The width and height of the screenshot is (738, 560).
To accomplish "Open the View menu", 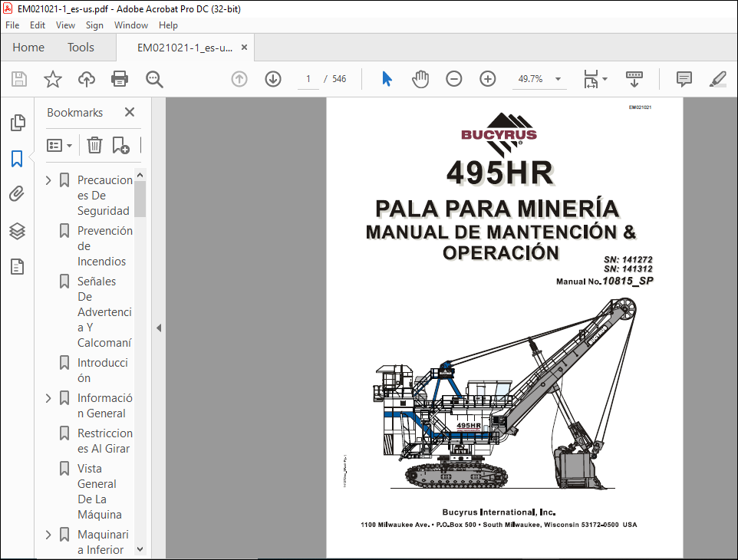I will 65,25.
